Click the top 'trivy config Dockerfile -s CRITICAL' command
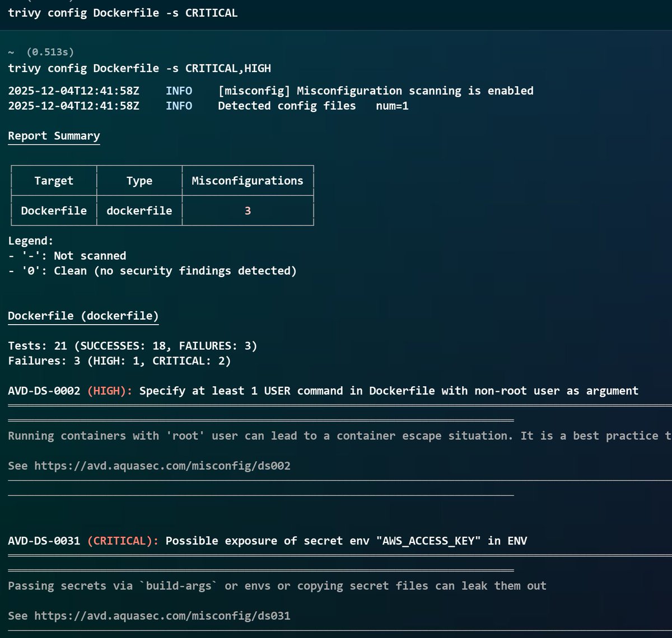 123,13
